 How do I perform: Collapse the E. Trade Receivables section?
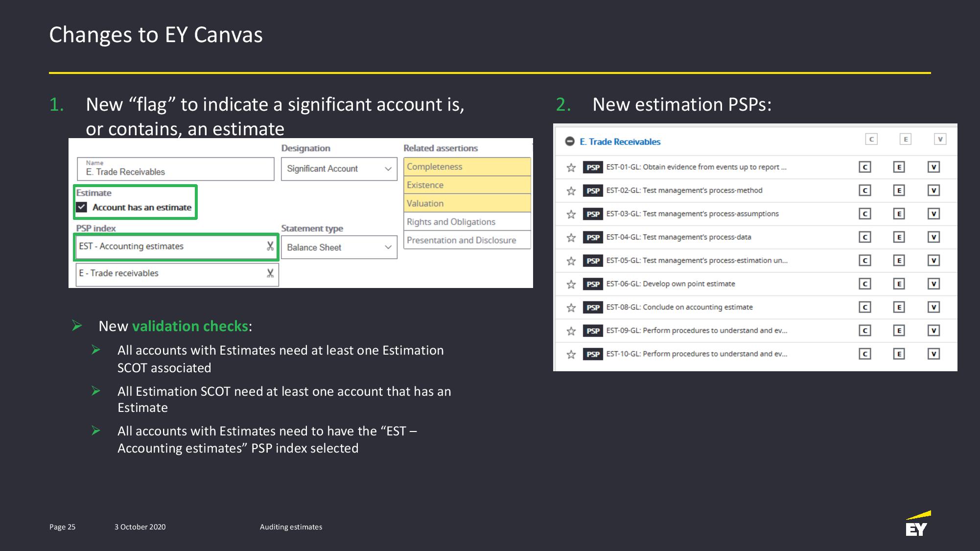pos(570,142)
